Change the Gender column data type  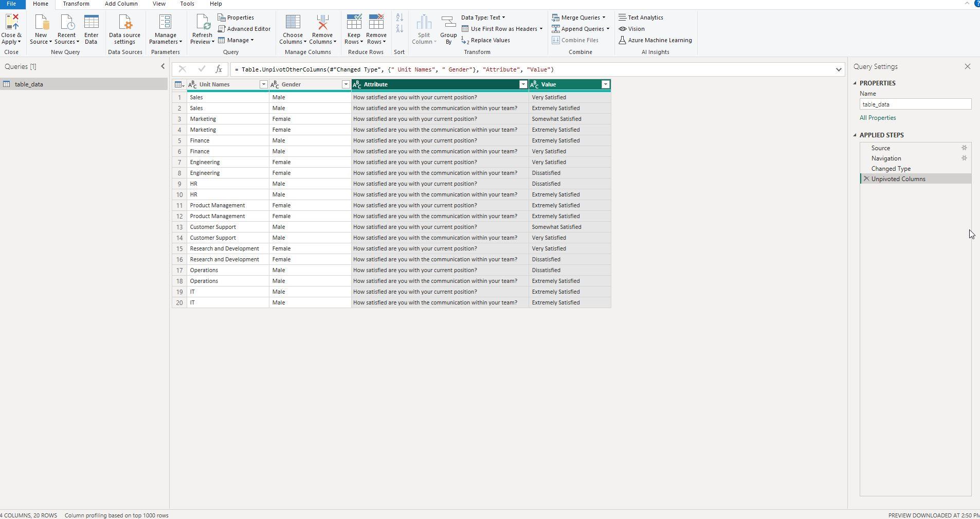pos(275,84)
